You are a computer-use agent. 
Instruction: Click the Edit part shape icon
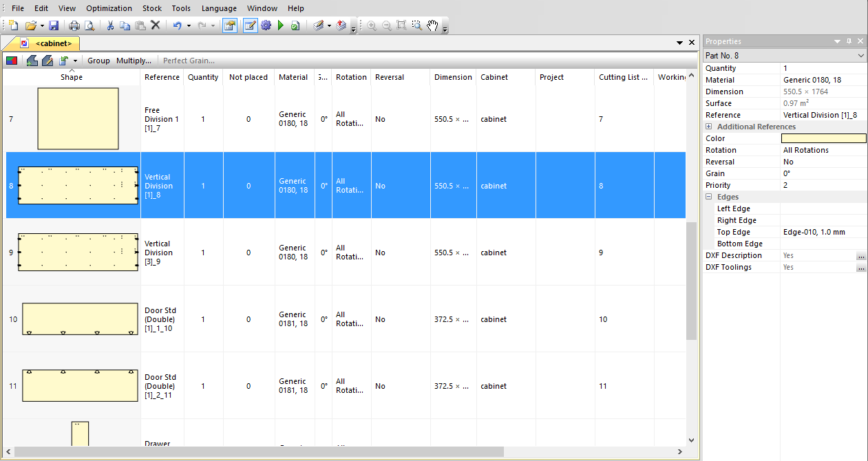(x=47, y=61)
